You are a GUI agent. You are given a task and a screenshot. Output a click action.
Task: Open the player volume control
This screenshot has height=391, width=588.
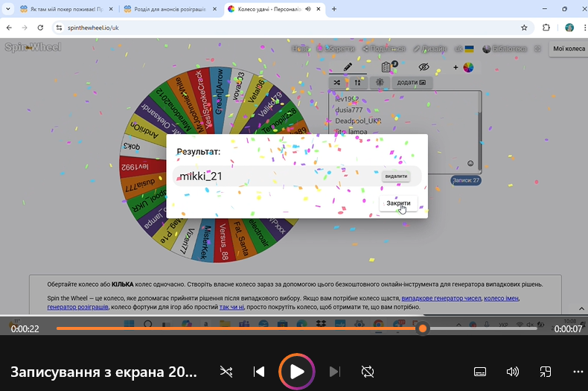pos(513,372)
